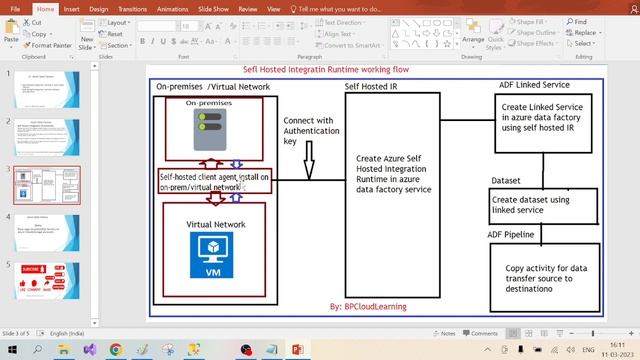The image size is (640, 360).
Task: Click the zoom slider handle
Action: 593,333
